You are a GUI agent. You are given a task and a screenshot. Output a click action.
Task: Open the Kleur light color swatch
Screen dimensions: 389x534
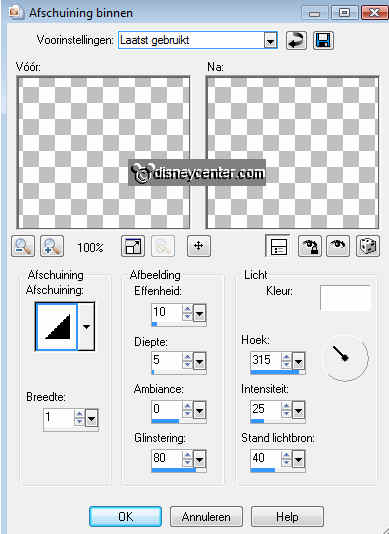click(x=345, y=298)
